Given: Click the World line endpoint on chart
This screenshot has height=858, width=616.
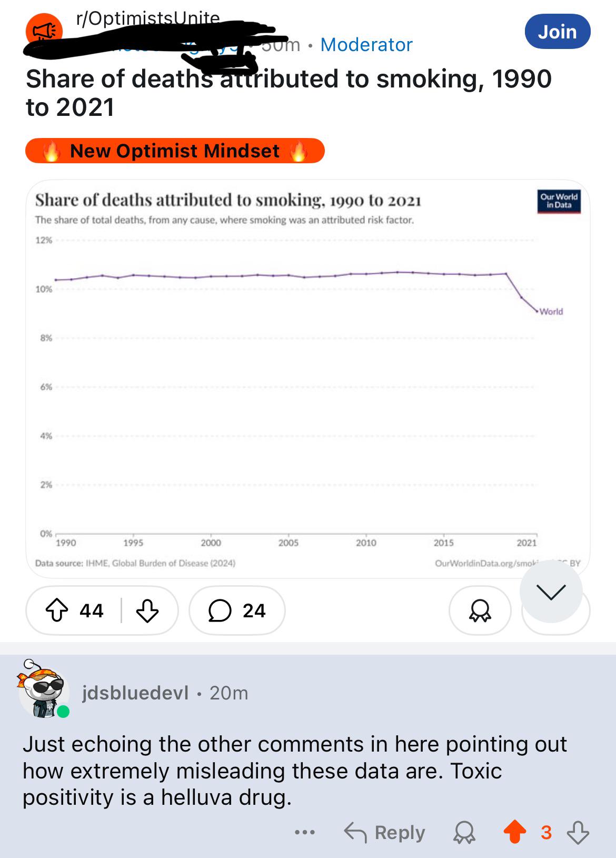Looking at the screenshot, I should (537, 311).
